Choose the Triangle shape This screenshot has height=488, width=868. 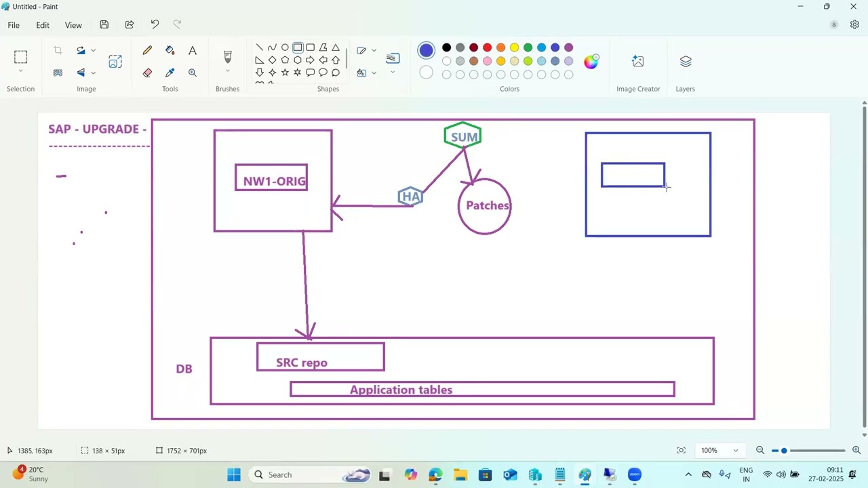pos(336,47)
